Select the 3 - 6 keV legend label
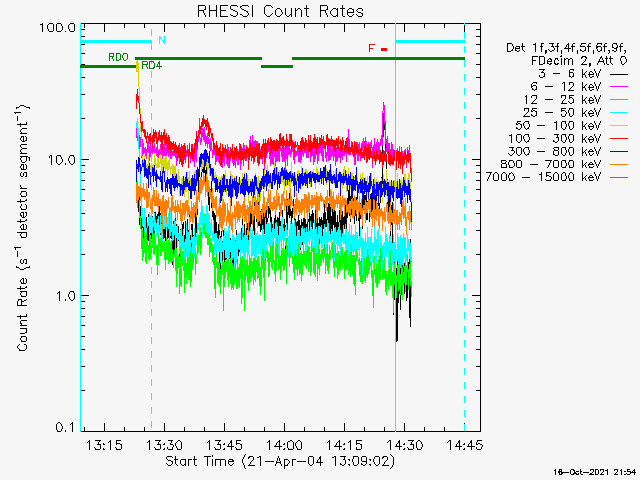 click(569, 74)
